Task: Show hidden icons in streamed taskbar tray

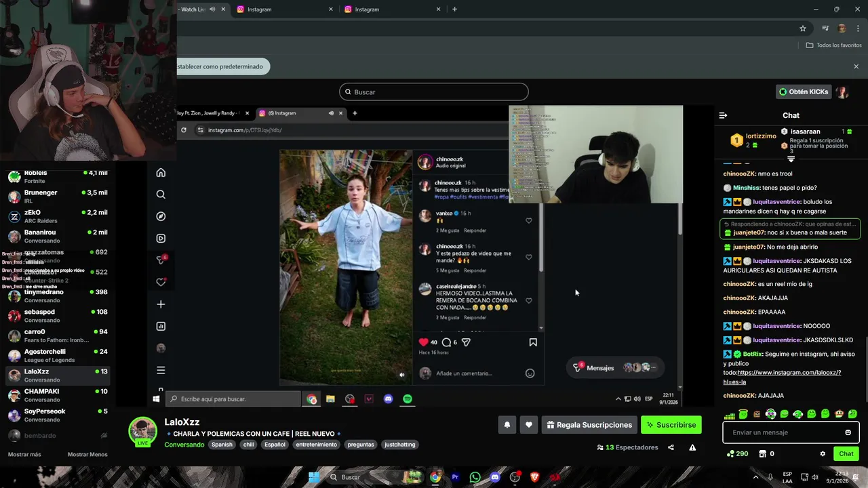Action: [618, 399]
